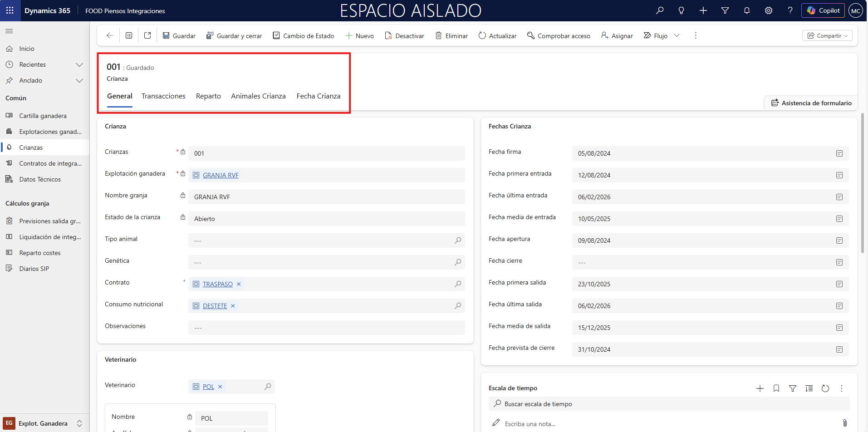Remove TRASPASO from Contrato field

[x=239, y=284]
